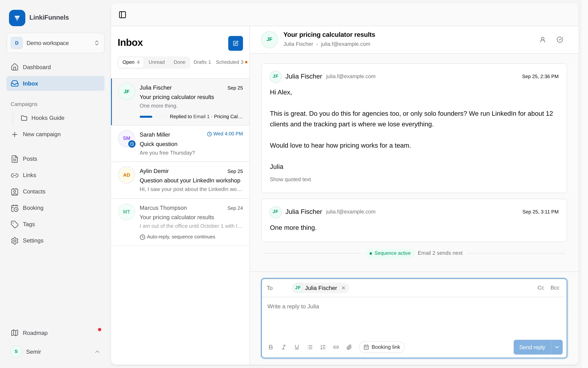Image resolution: width=588 pixels, height=368 pixels.
Task: Toggle the sidebar panel icon
Action: click(122, 15)
